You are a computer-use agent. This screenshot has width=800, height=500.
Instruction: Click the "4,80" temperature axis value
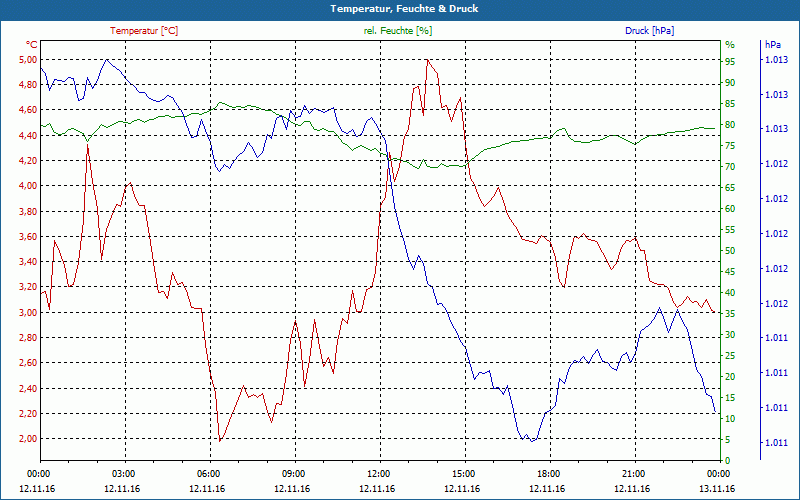click(x=28, y=85)
